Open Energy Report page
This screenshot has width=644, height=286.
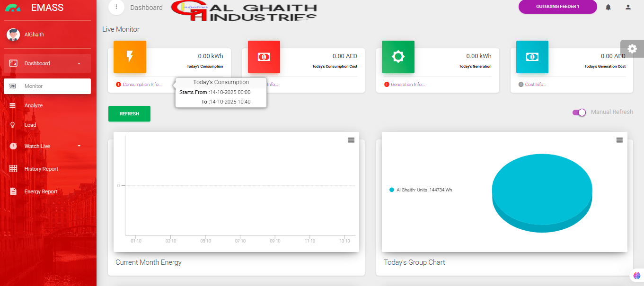47,191
